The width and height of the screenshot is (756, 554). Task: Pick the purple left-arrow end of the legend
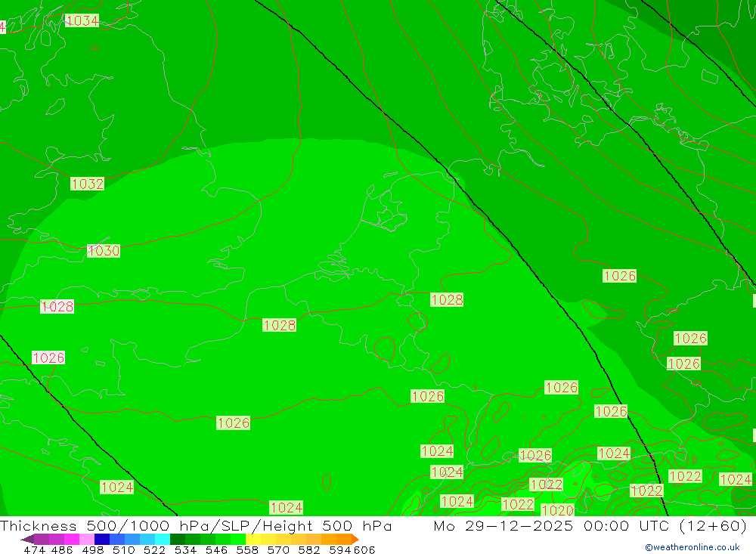(27, 539)
